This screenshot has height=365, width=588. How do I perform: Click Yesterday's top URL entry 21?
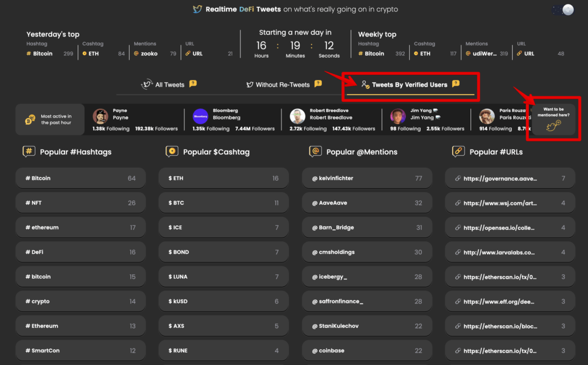pos(209,54)
